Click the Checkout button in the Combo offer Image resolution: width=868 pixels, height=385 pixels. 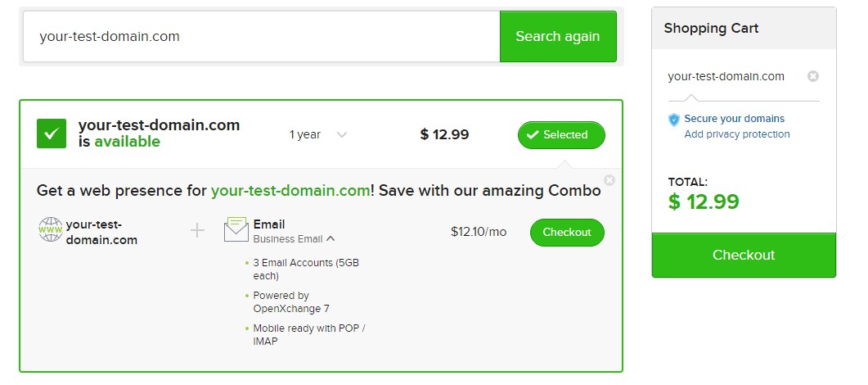tap(567, 233)
